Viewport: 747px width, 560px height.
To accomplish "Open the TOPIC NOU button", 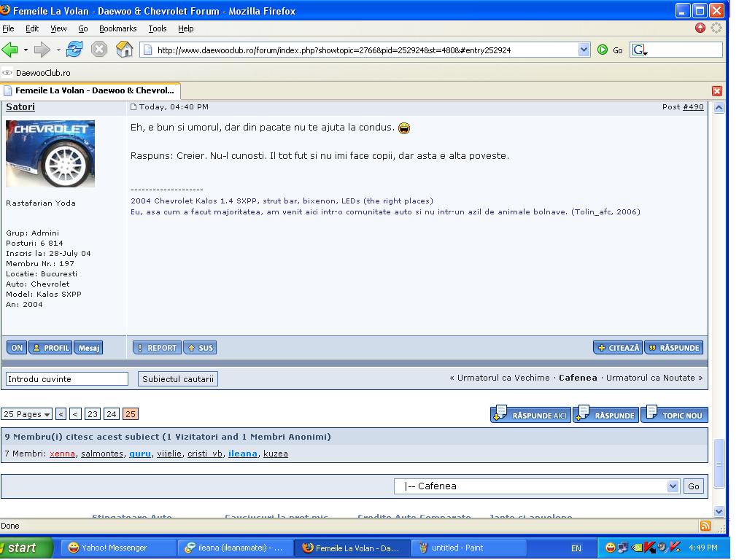I will (x=674, y=415).
